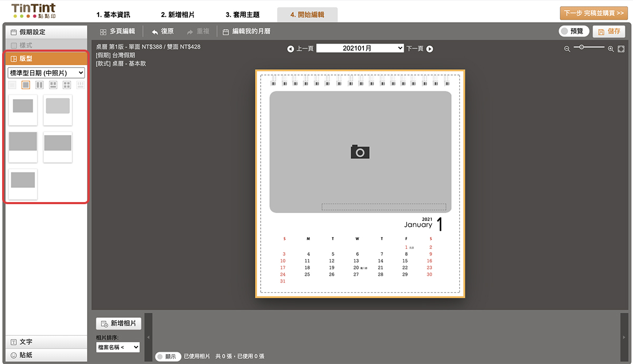Open the 文字 text panel
The height and width of the screenshot is (364, 633).
tap(46, 342)
